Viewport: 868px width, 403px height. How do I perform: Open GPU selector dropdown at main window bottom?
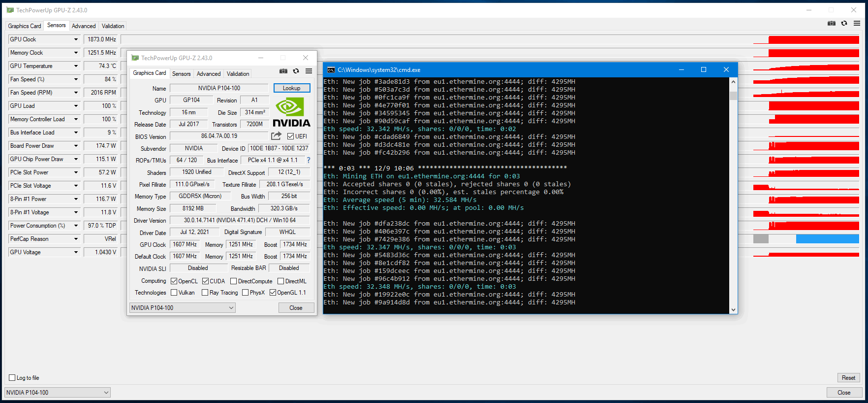pos(58,393)
